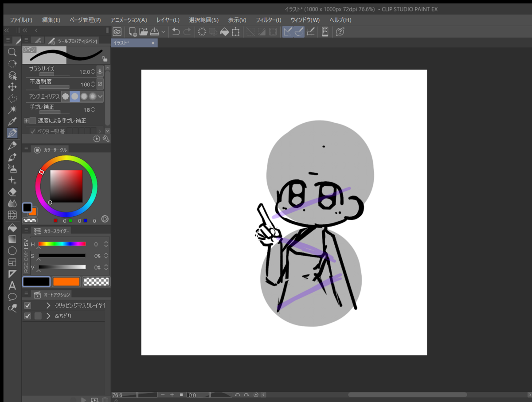Toggle 速度による手ブレ補正 checkbox

pyautogui.click(x=33, y=121)
